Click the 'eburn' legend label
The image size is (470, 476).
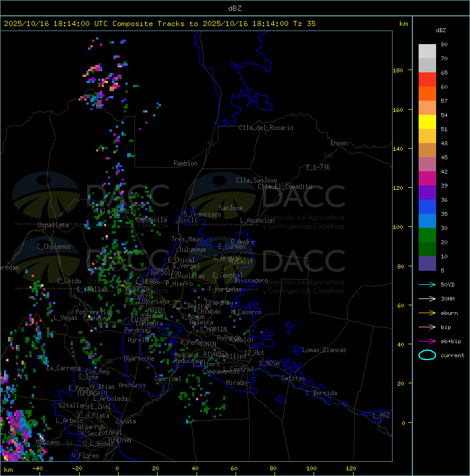(449, 313)
